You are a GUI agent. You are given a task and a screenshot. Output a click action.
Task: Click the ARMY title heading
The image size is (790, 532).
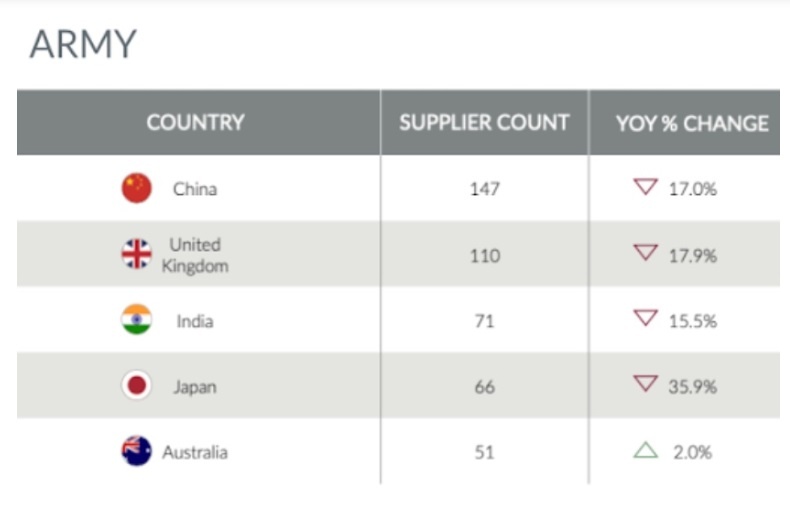[83, 44]
